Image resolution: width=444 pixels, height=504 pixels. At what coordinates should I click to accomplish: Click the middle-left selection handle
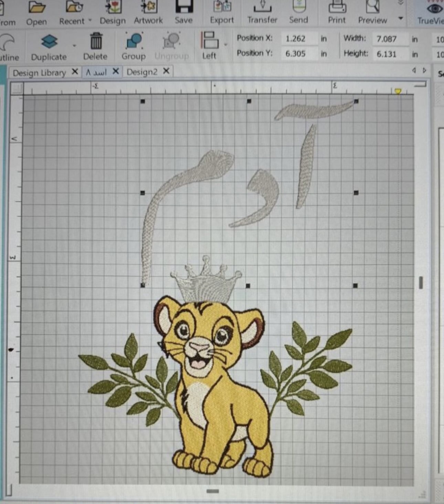(x=143, y=193)
